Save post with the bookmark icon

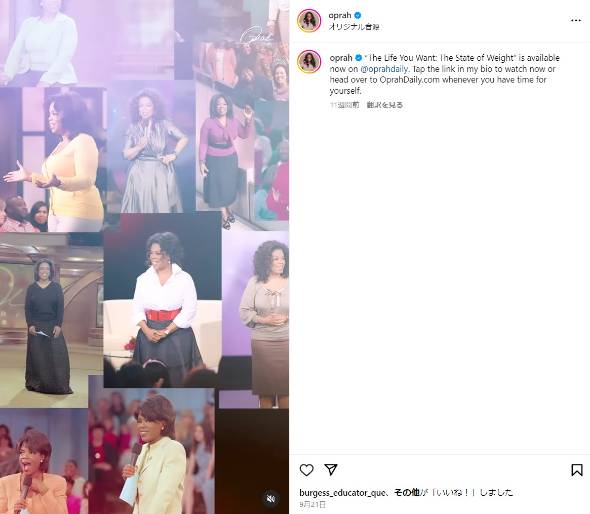pyautogui.click(x=577, y=470)
